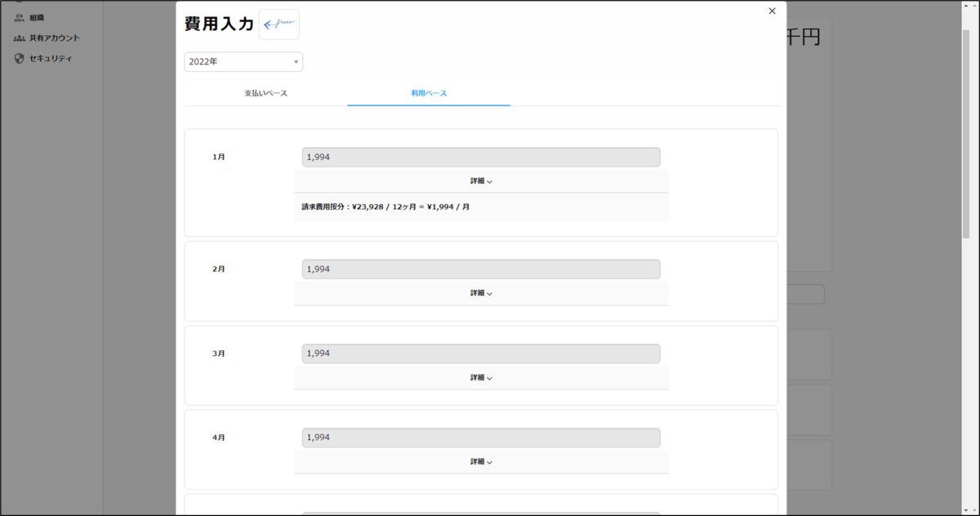Open 共有アカウント in the sidebar
980x516 pixels.
(x=54, y=38)
